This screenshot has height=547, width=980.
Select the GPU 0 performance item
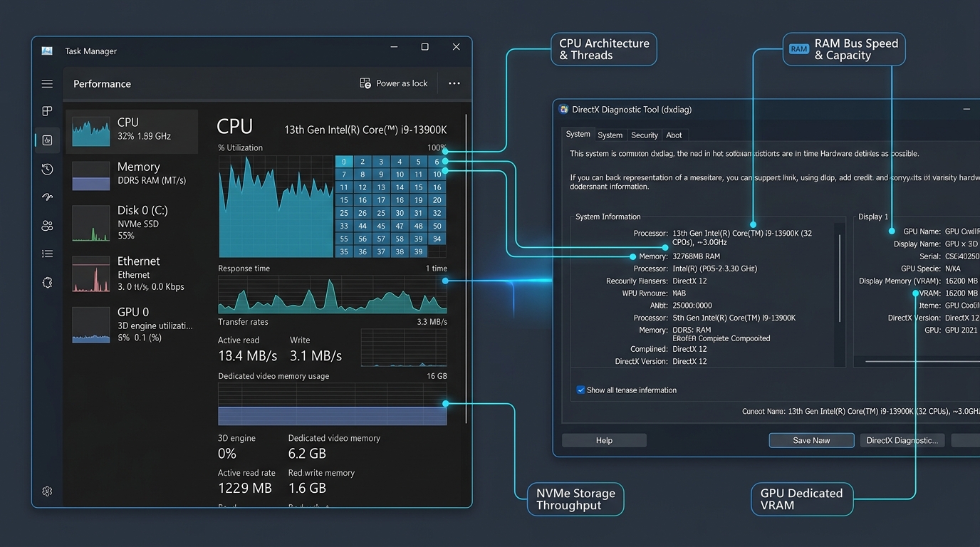point(132,324)
